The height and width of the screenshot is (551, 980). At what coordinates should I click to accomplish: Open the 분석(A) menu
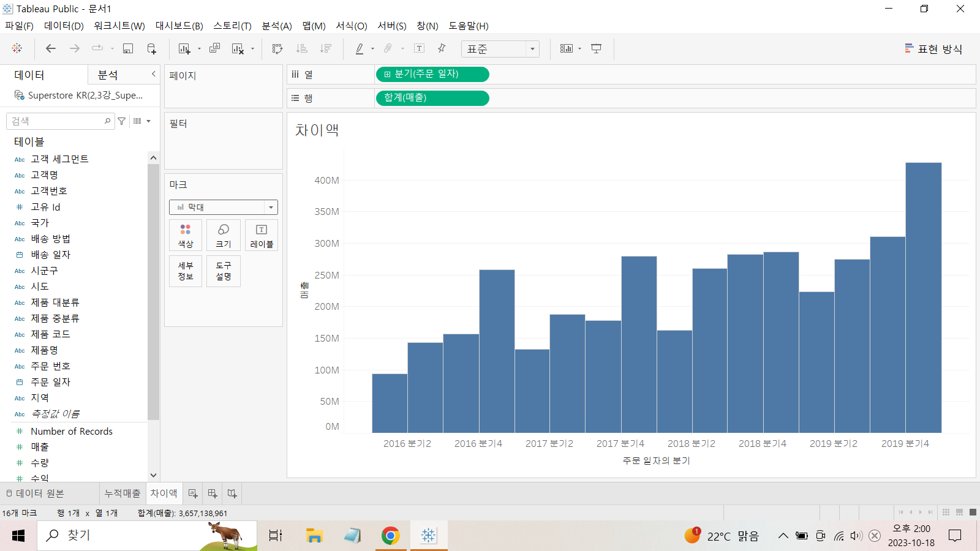point(277,26)
